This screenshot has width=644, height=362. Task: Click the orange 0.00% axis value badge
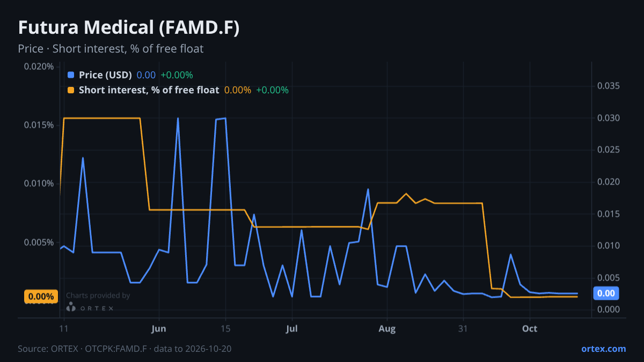[41, 297]
